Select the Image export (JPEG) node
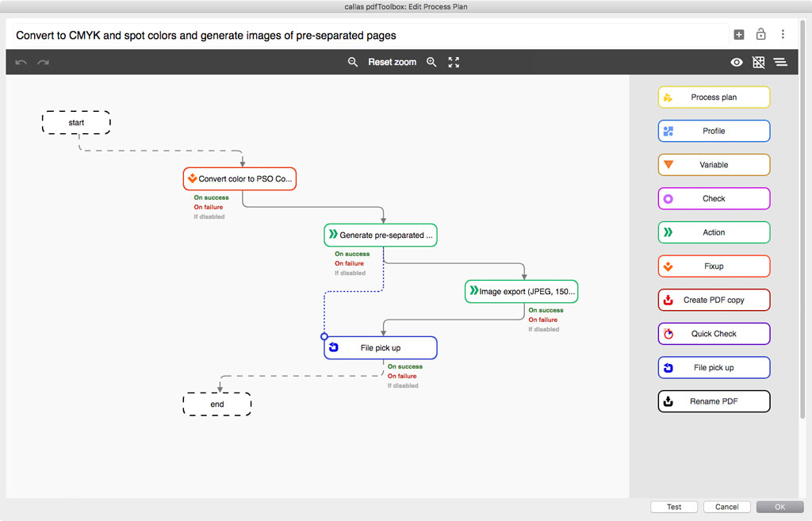Viewport: 812px width, 521px height. point(522,292)
